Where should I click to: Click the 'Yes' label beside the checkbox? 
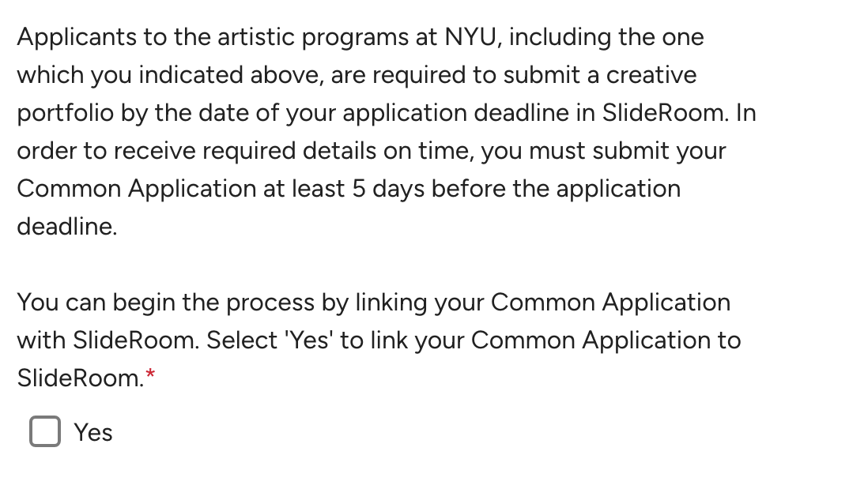[93, 432]
